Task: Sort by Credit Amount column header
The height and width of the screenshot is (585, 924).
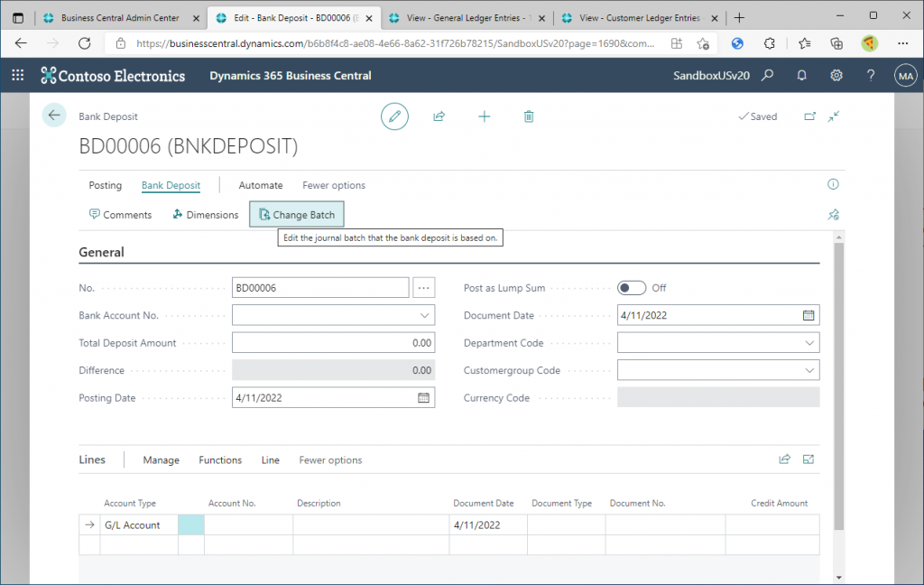Action: (x=779, y=503)
